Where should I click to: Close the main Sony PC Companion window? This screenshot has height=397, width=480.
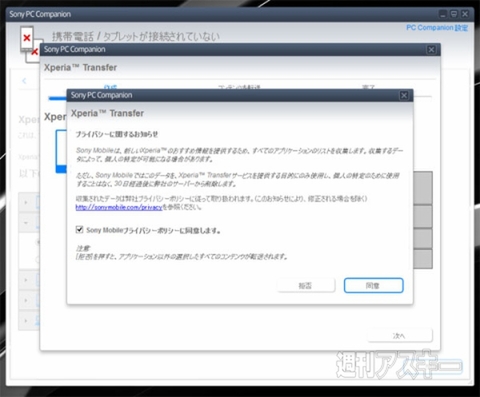point(465,14)
